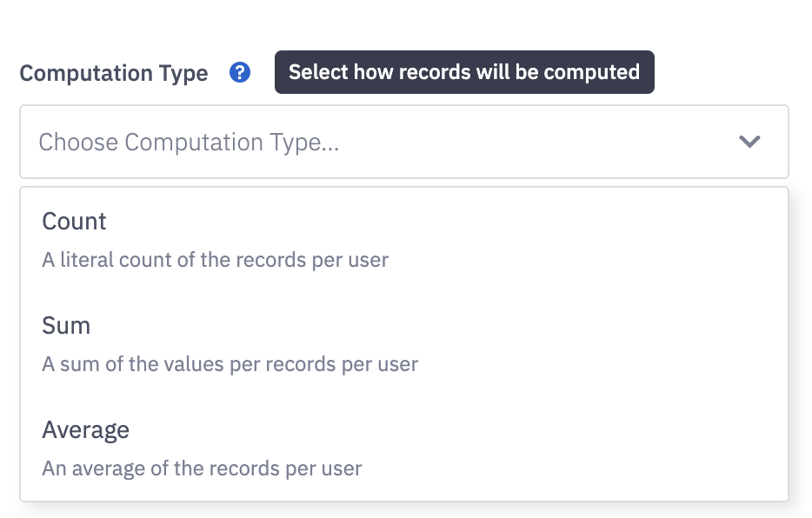Click the 'Choose Computation Type...' placeholder text
The image size is (812, 518).
click(189, 143)
